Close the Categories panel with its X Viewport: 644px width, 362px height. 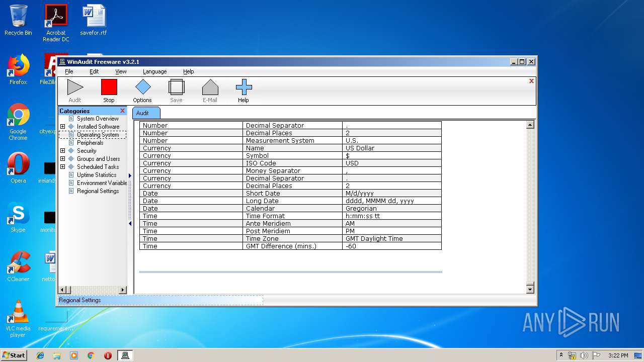point(122,111)
